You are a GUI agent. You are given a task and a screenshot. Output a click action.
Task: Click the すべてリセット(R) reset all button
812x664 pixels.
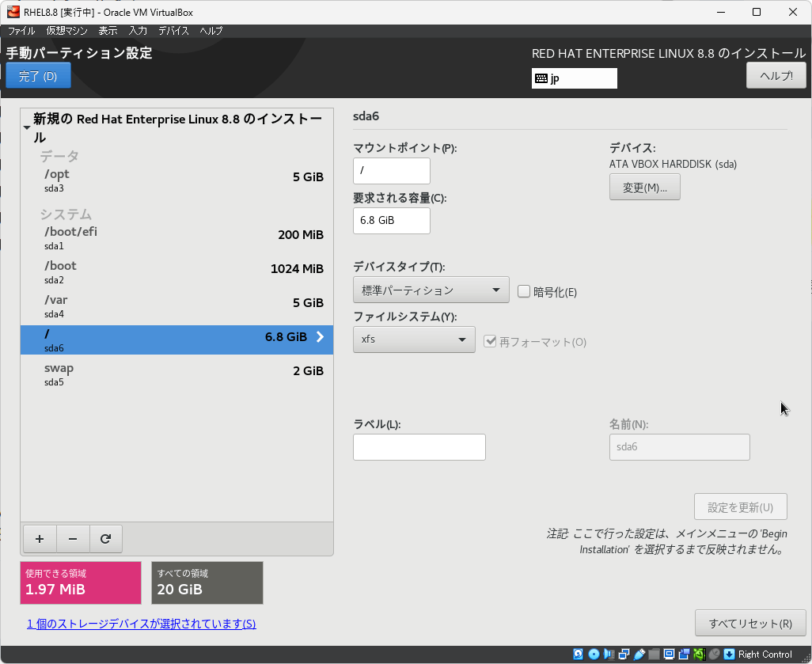[750, 623]
